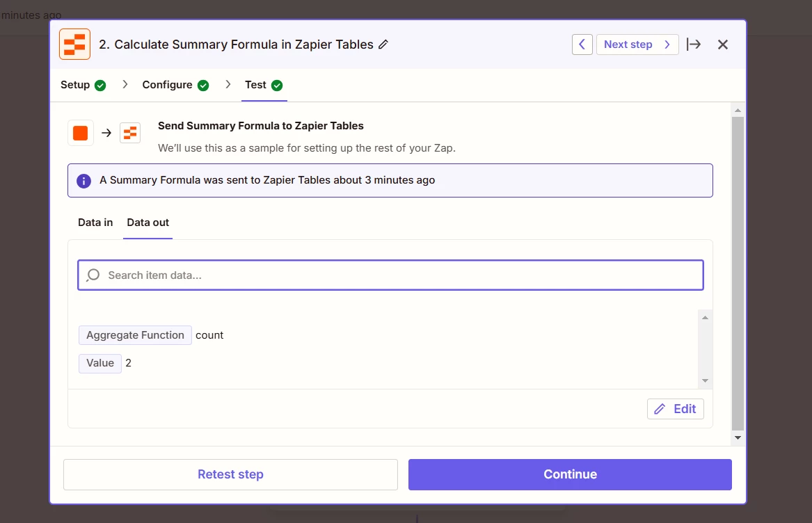
Task: Click chevron between Setup and Configure
Action: [x=125, y=84]
